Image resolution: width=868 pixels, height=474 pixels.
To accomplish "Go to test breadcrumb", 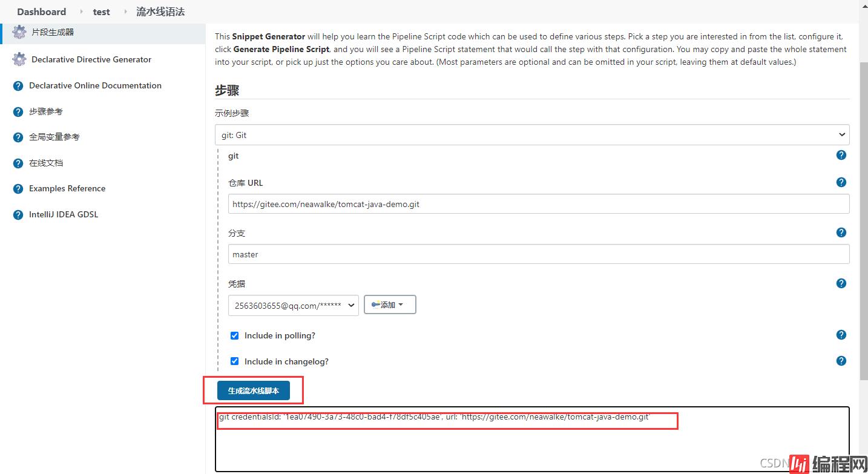I will coord(102,12).
